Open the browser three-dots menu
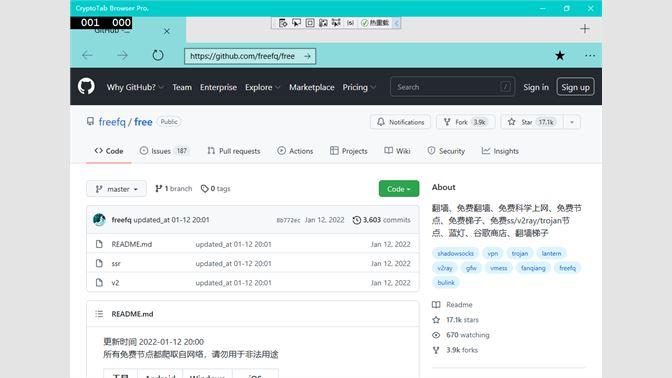The width and height of the screenshot is (672, 378). 590,56
